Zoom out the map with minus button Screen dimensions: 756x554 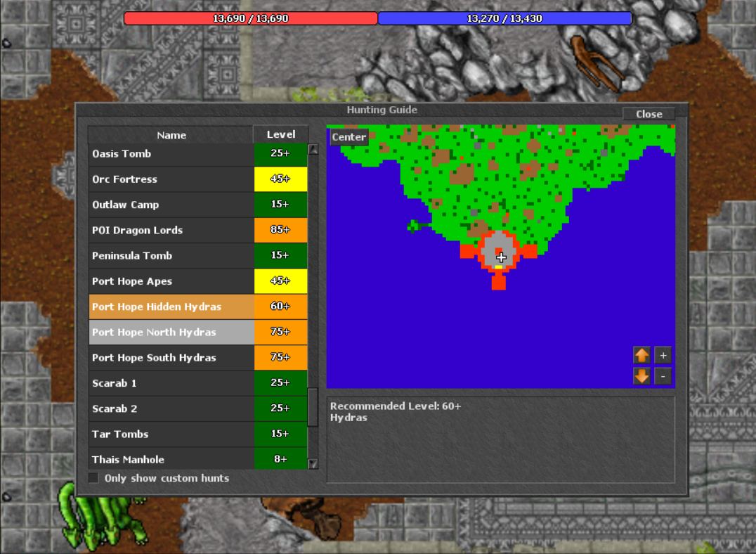[663, 376]
